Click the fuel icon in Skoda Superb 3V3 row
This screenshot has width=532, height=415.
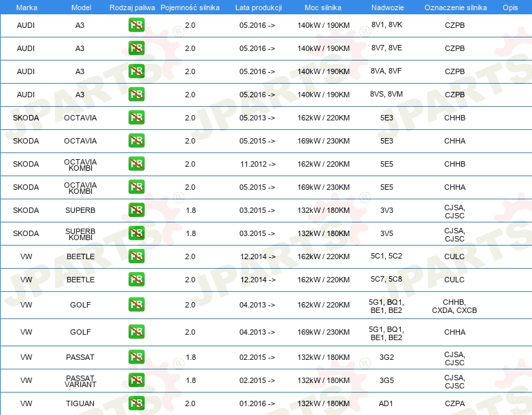136,210
